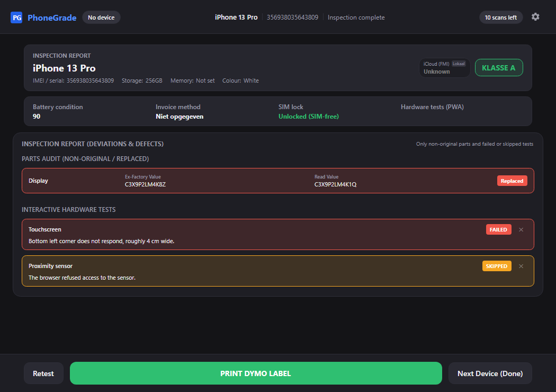Click the IMEI / serial line in report card
Image resolution: width=556 pixels, height=392 pixels.
74,81
